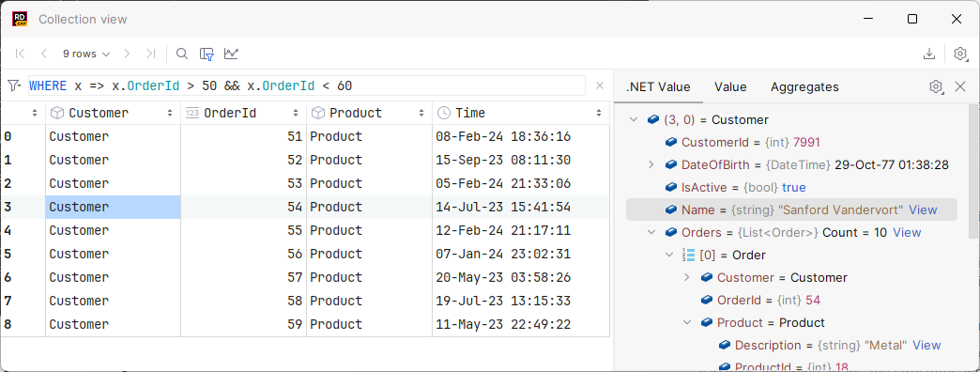
Task: Go to next page arrow
Action: coord(127,54)
